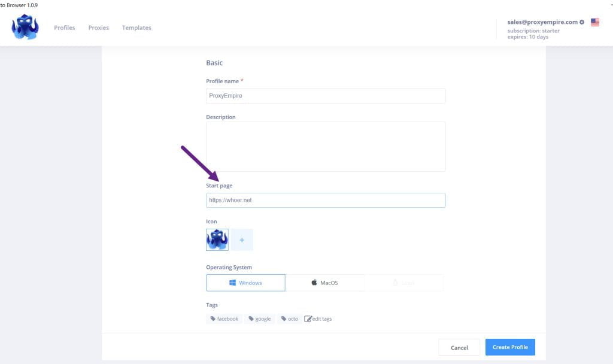Change language via US flag icon
The height and width of the screenshot is (364, 613).
594,22
